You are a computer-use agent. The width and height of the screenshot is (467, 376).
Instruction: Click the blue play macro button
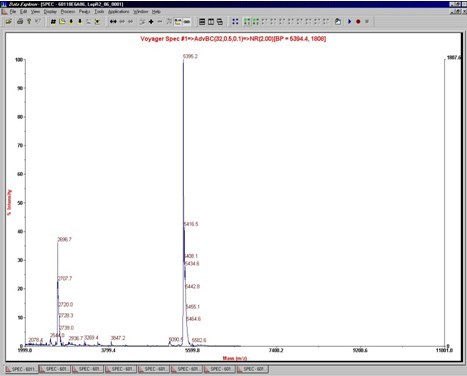pyautogui.click(x=350, y=22)
